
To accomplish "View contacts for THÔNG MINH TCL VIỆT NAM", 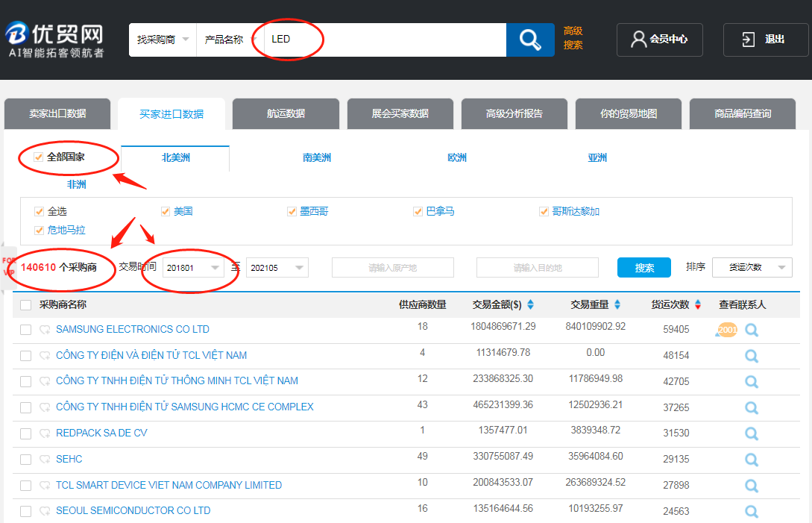I will tap(752, 381).
